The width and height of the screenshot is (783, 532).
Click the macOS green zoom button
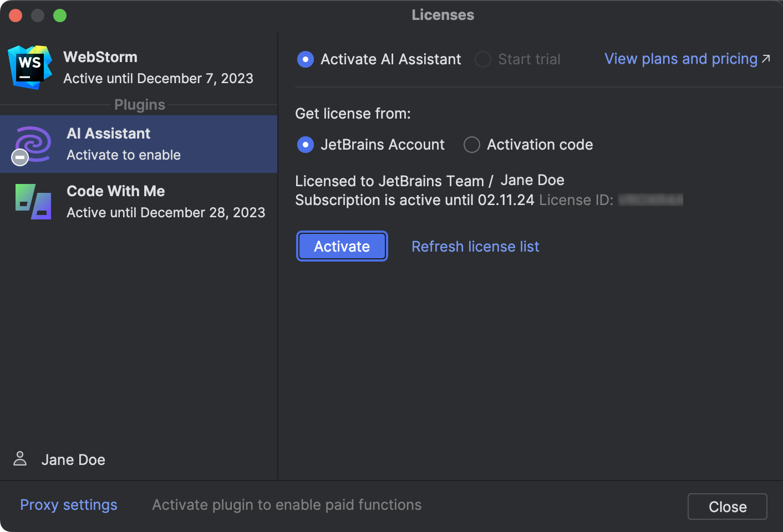click(x=59, y=15)
